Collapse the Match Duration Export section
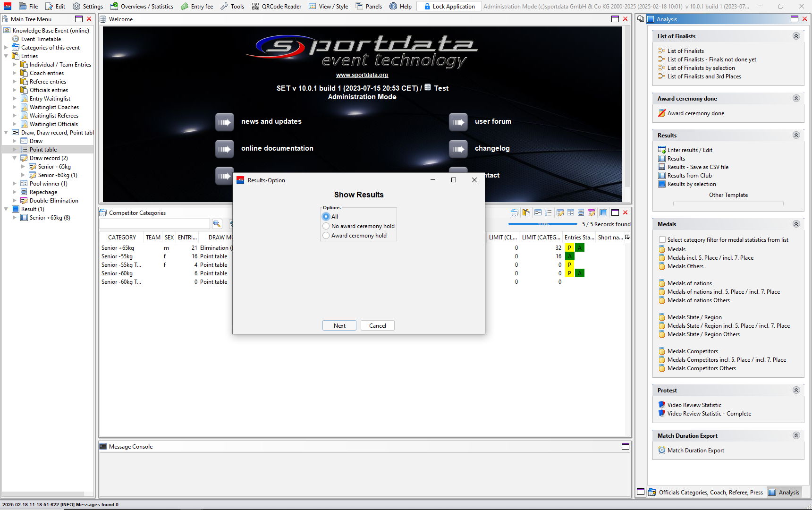Image resolution: width=812 pixels, height=510 pixels. (x=796, y=435)
